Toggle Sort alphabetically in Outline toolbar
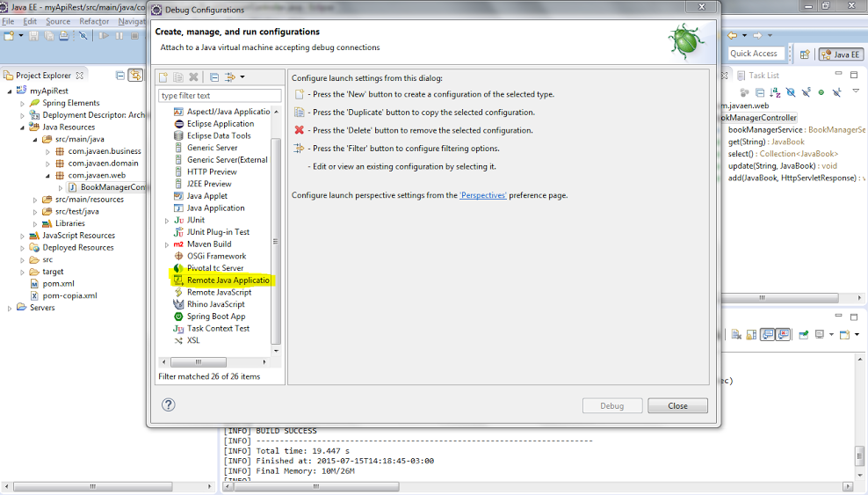868x495 pixels. pyautogui.click(x=775, y=92)
